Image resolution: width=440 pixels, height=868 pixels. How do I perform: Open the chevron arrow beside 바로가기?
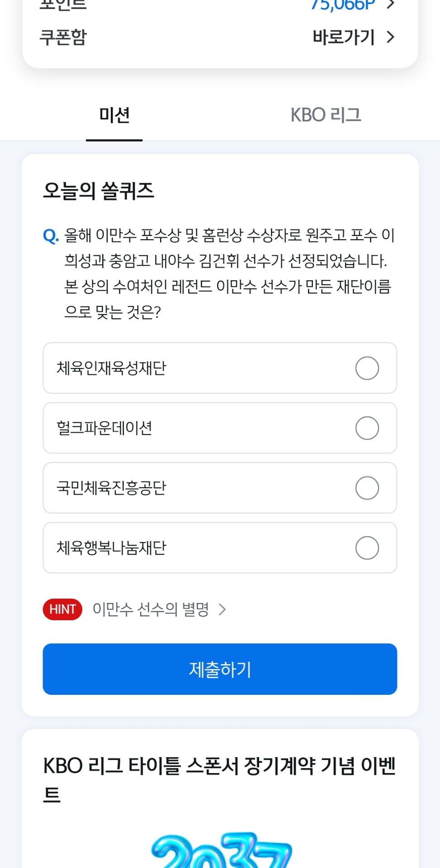pyautogui.click(x=391, y=37)
